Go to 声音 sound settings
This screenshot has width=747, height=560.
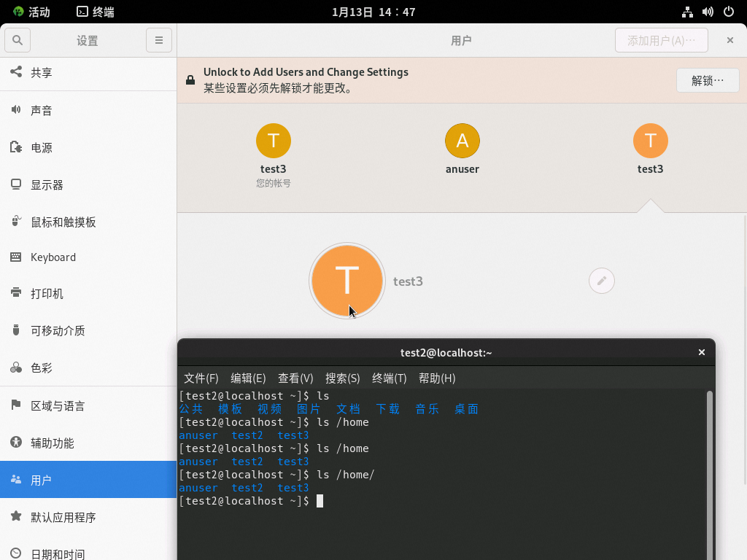pyautogui.click(x=42, y=110)
